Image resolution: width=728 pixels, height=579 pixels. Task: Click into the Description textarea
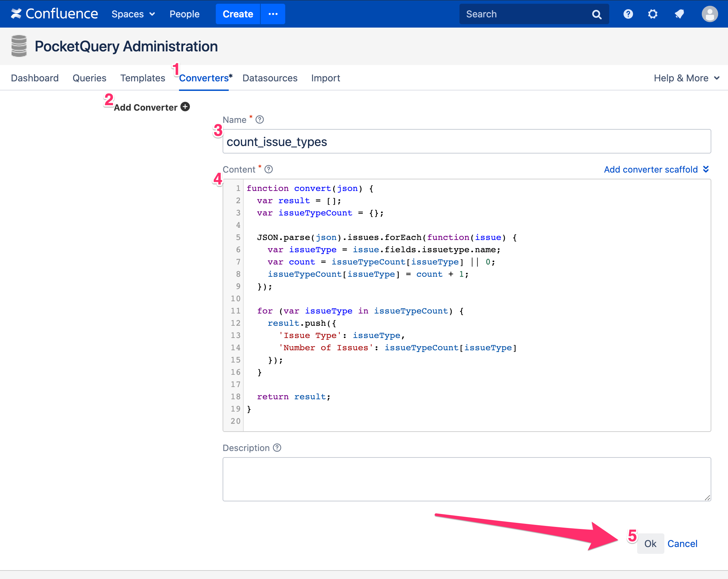[467, 479]
